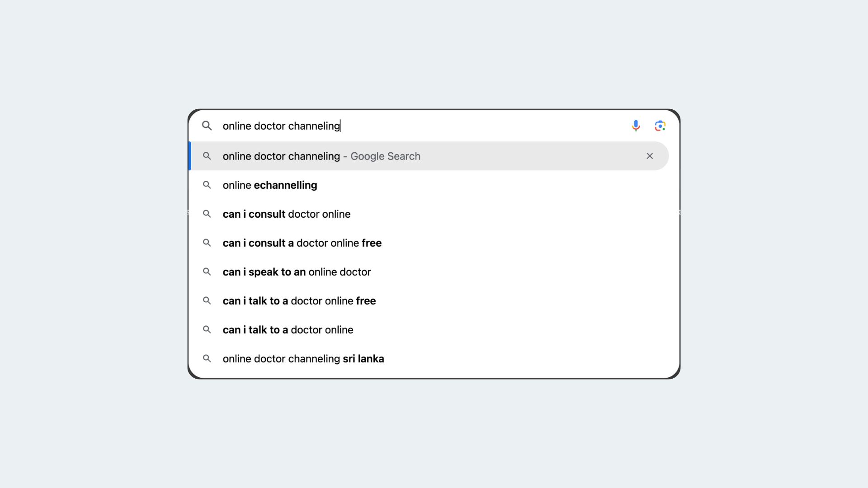Click magnifier icon beside 'can i talk to a doctor online free'
The width and height of the screenshot is (868, 488).
[207, 300]
